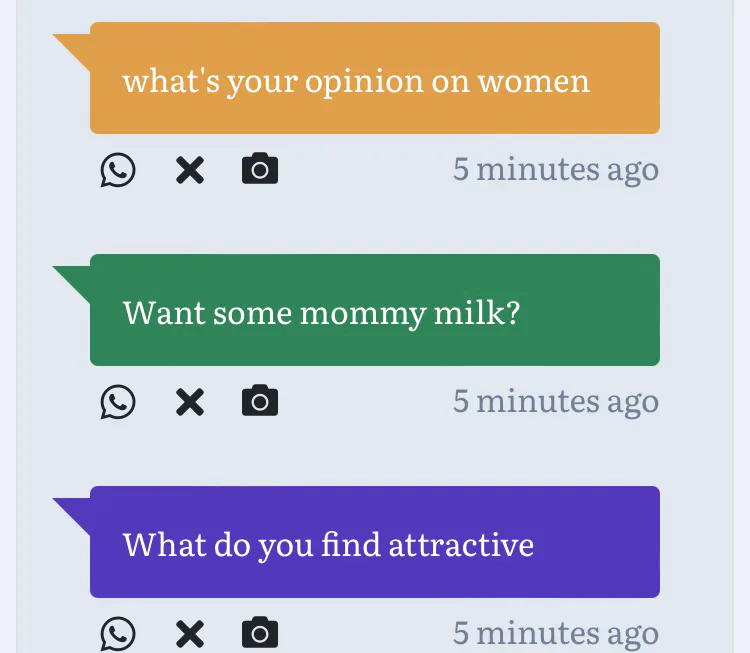Click the '5 minutes ago' timestamp under the purple message
Viewport: 750px width, 653px height.
(555, 633)
